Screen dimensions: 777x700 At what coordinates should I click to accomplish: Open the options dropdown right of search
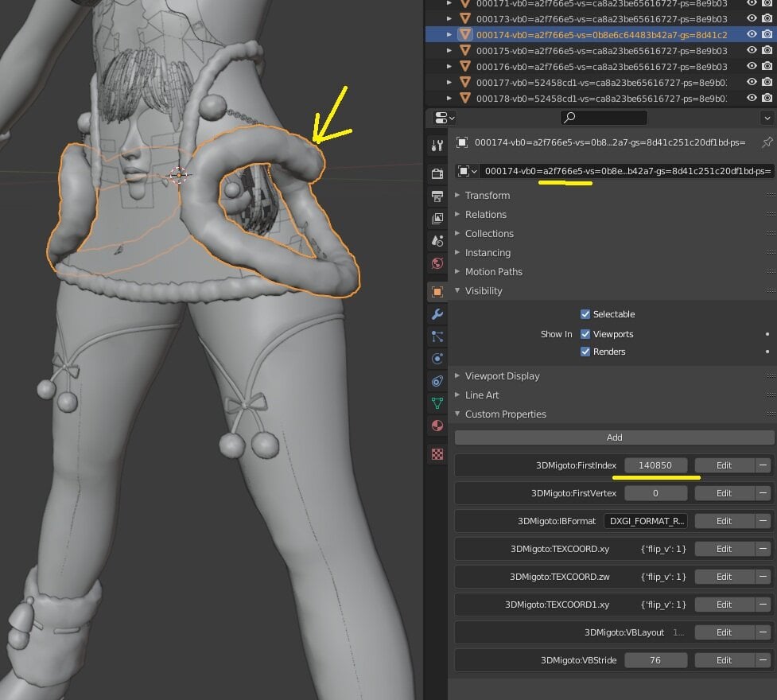[x=767, y=118]
